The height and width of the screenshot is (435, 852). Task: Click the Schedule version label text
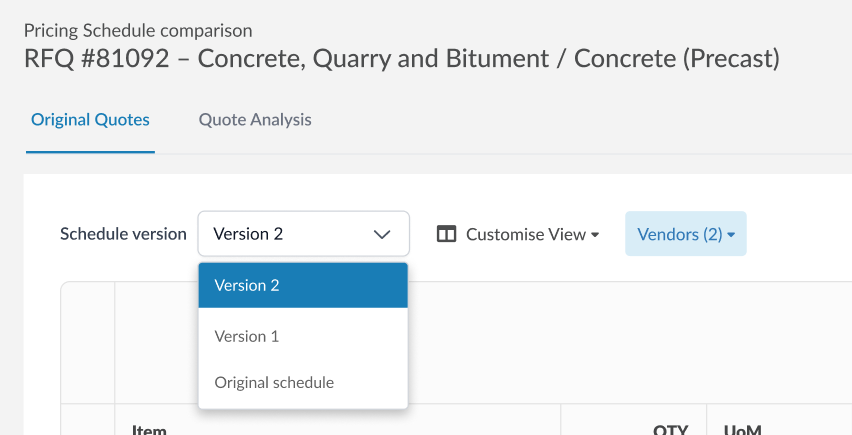point(123,234)
